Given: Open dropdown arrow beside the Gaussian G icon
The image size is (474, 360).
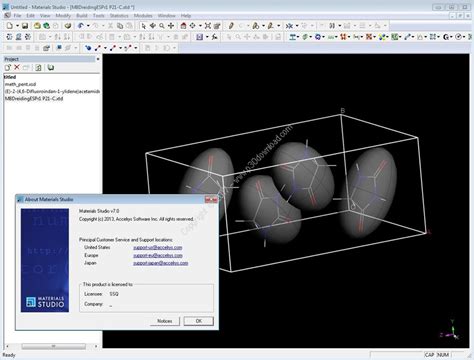Looking at the screenshot, I should coord(452,37).
